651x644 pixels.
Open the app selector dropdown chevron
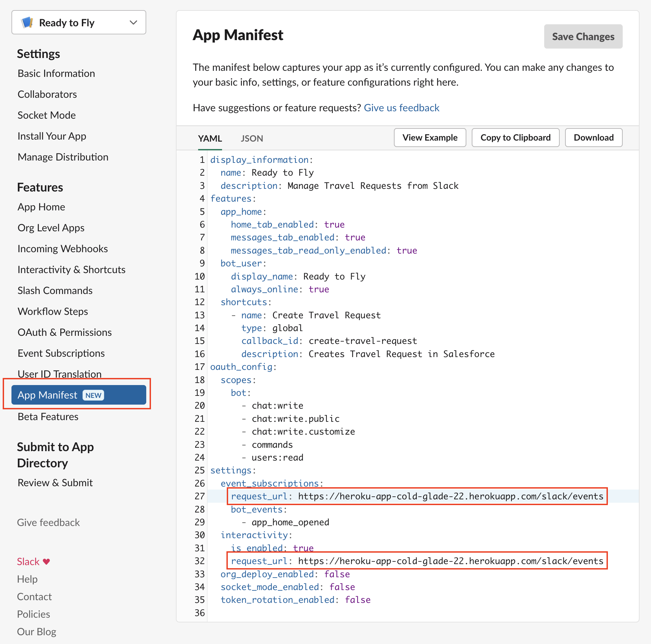coord(133,23)
